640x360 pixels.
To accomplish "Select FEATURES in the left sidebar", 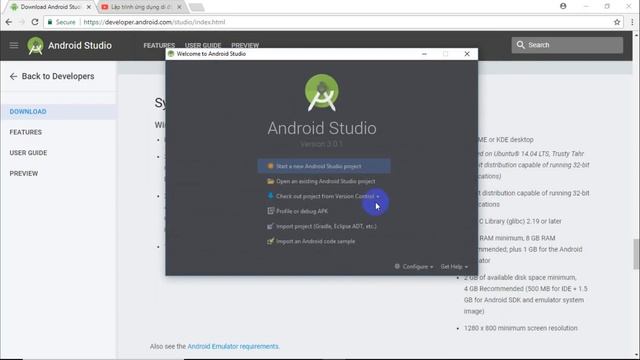I will (x=25, y=132).
